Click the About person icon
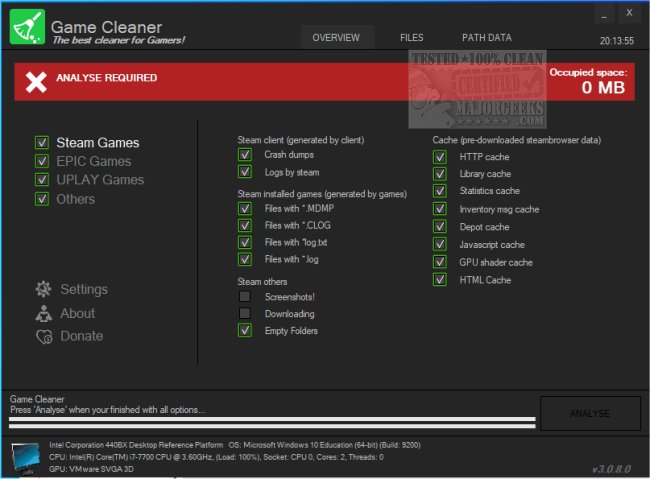The image size is (650, 479). 44,313
